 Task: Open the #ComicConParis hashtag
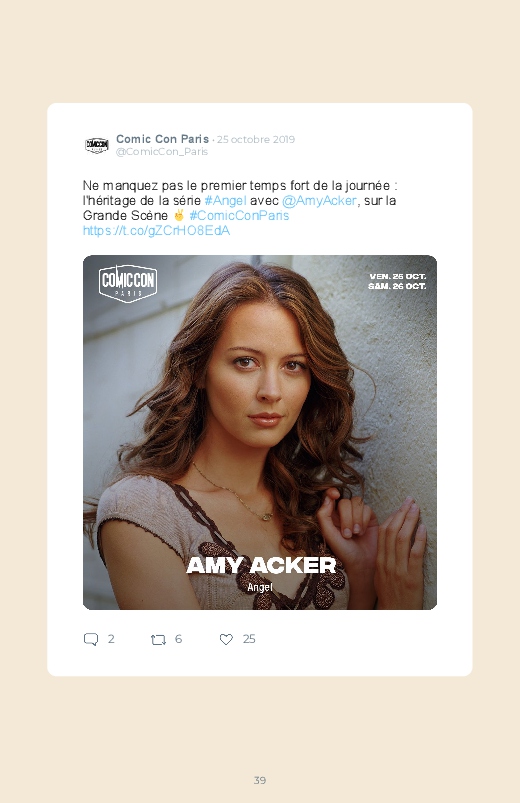[239, 216]
